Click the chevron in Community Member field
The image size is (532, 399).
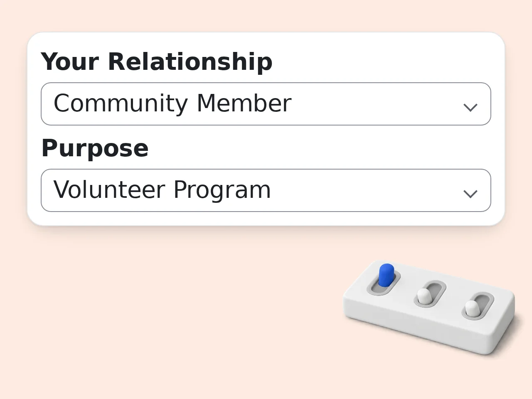tap(470, 108)
